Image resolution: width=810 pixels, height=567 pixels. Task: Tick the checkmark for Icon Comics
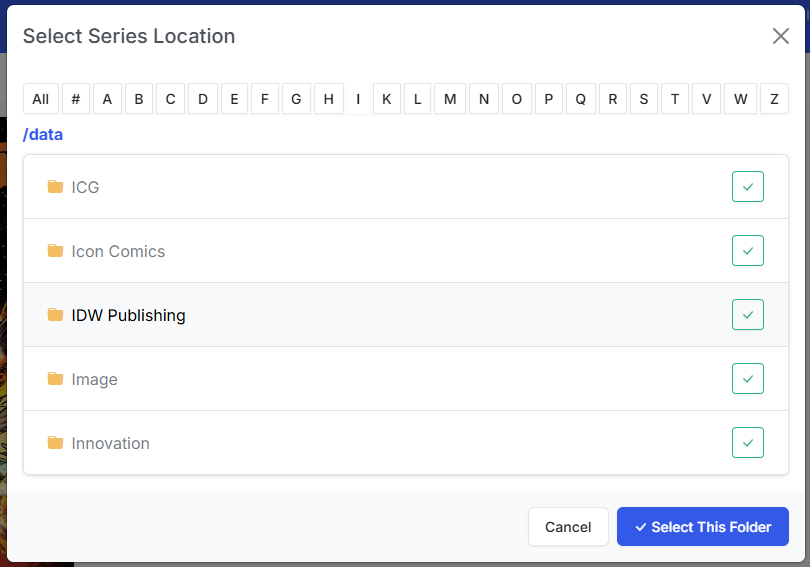(747, 251)
